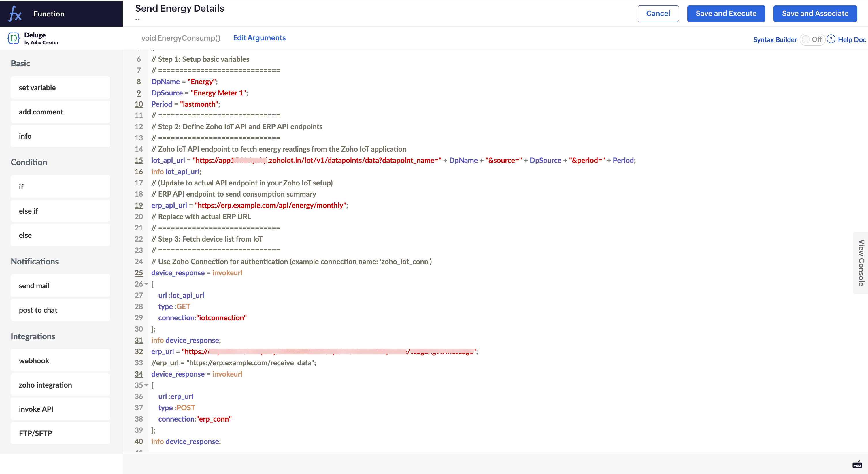
Task: Click the Deluge logo icon
Action: [x=14, y=38]
